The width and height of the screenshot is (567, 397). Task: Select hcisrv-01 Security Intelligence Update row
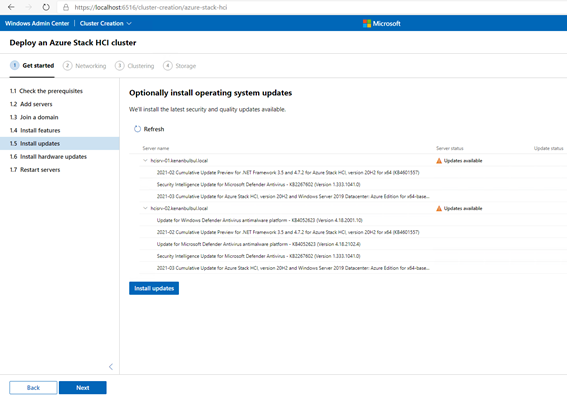(259, 184)
